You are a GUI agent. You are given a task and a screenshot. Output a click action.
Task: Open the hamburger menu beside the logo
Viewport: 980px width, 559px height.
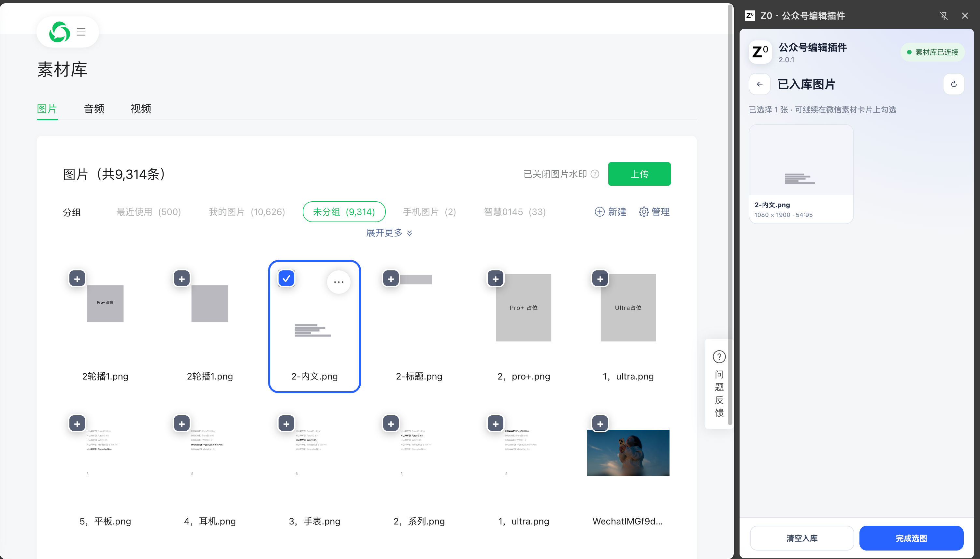pos(81,32)
